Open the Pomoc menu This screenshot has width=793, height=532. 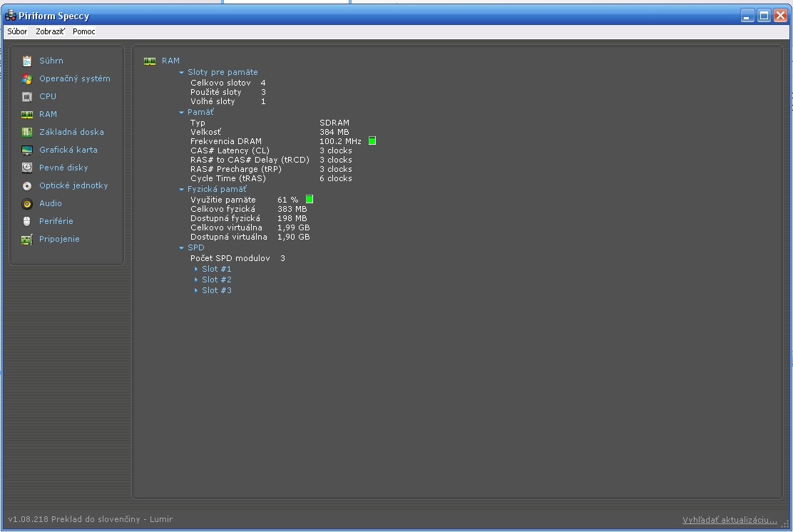coord(83,31)
